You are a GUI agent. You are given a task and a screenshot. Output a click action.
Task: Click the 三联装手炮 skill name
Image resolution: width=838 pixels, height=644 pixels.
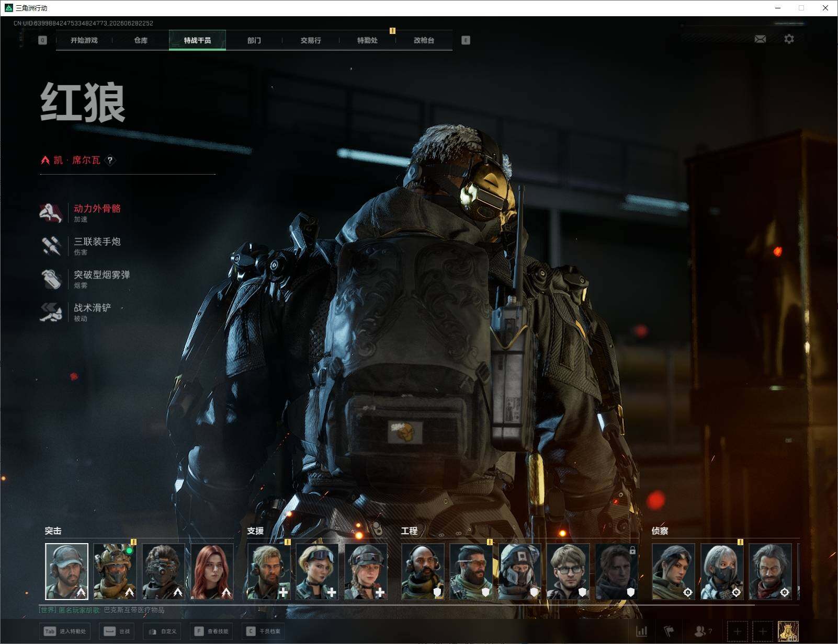click(x=97, y=241)
